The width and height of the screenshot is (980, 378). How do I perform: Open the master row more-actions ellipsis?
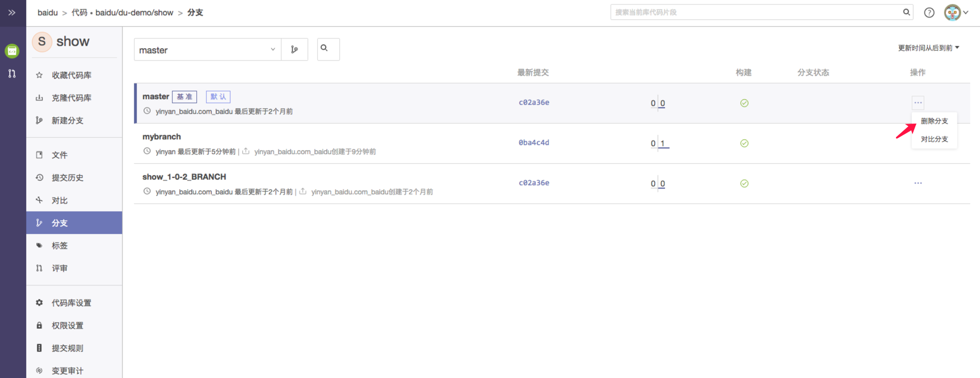918,103
